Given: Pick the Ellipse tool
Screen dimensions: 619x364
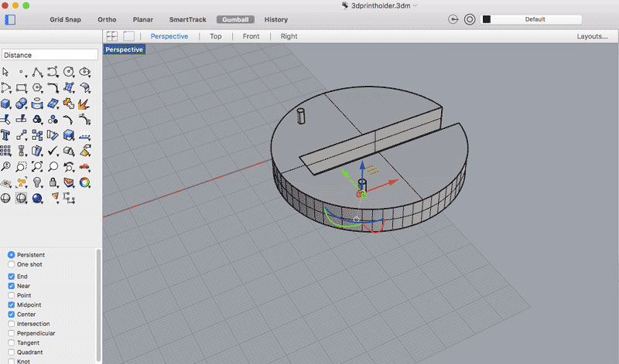Looking at the screenshot, I should point(85,73).
